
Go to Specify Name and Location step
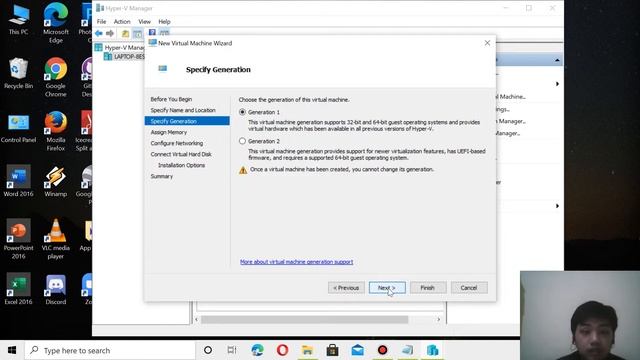click(183, 110)
